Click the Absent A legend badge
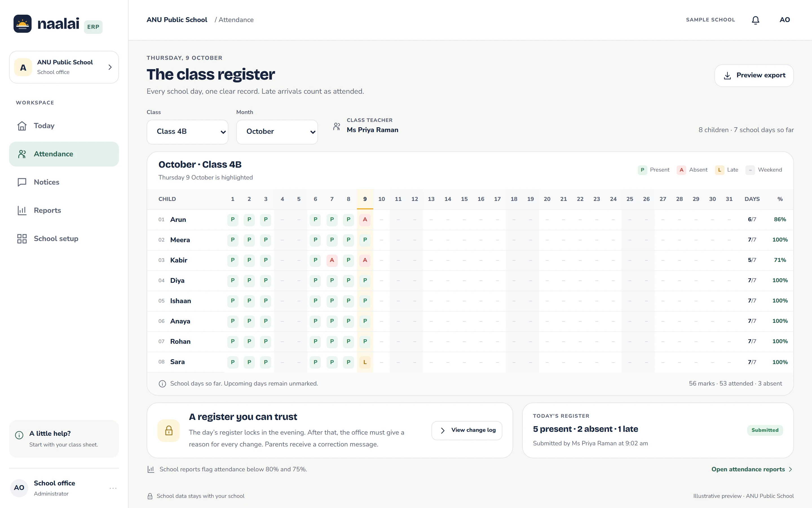 681,170
